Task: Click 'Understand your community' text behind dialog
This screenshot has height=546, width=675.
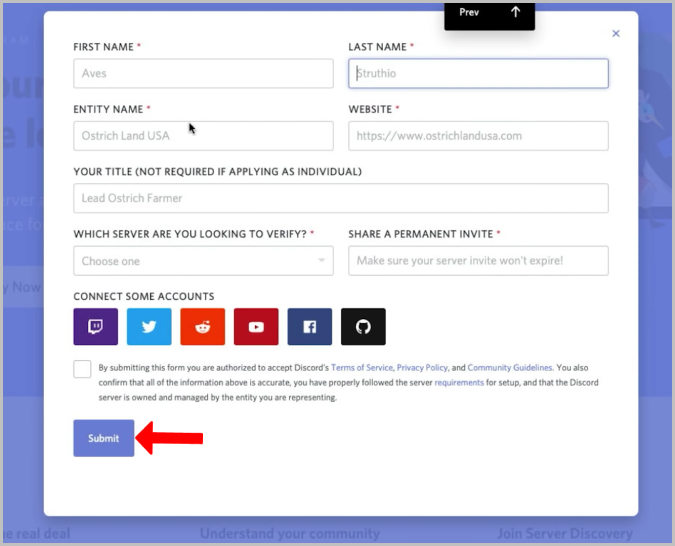Action: point(290,534)
